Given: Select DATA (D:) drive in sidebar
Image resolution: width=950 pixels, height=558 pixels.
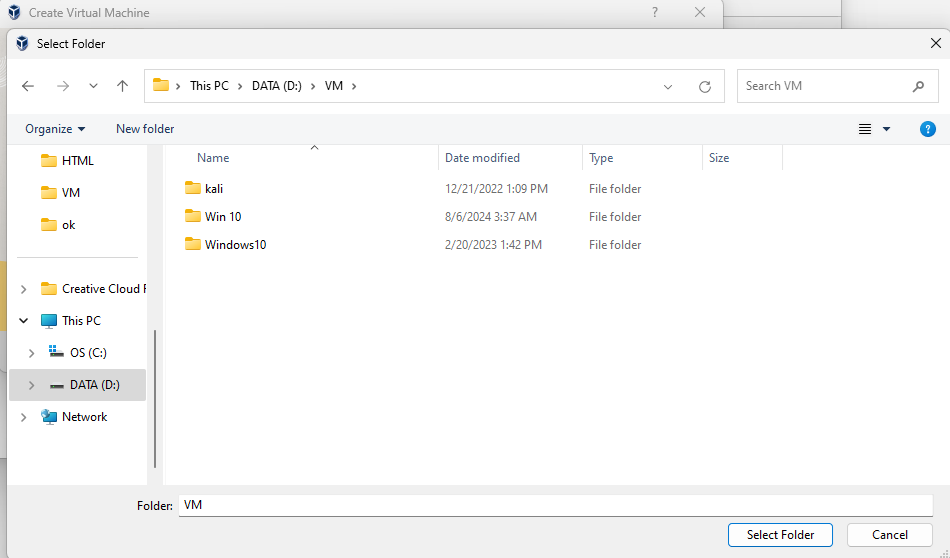Looking at the screenshot, I should 84,385.
